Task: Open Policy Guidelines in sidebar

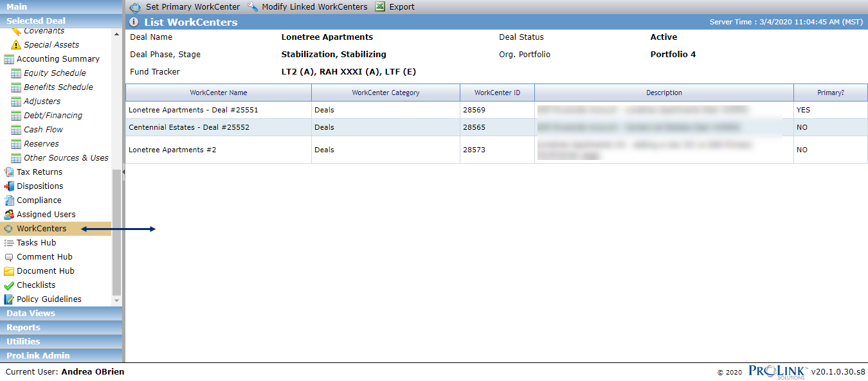Action: [49, 299]
